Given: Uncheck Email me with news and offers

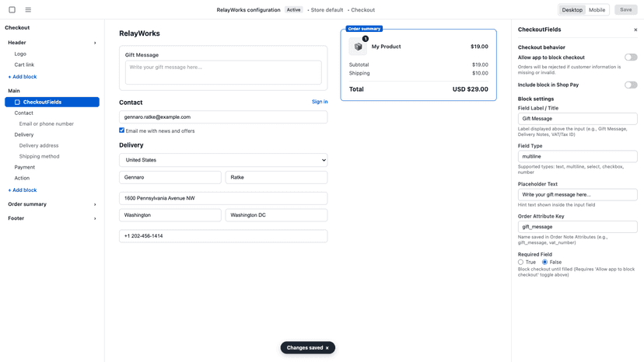Looking at the screenshot, I should tap(121, 130).
